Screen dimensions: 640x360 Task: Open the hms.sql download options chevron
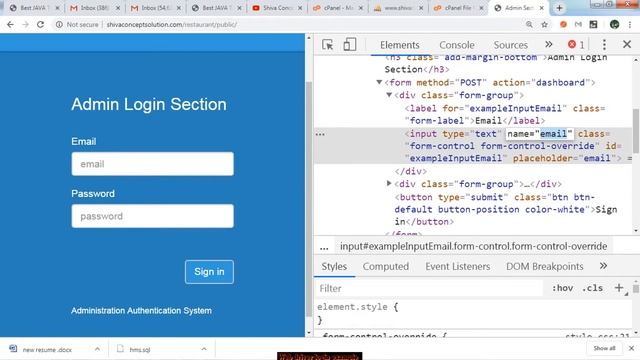coord(204,349)
